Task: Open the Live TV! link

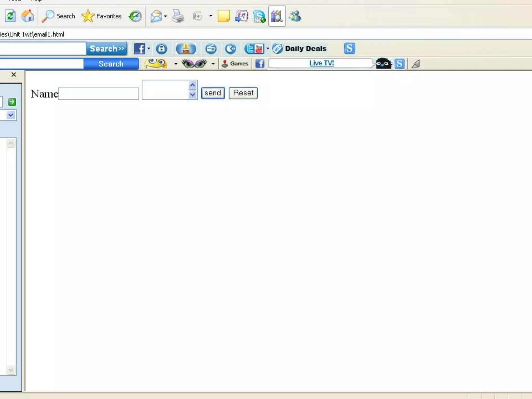Action: click(x=321, y=63)
